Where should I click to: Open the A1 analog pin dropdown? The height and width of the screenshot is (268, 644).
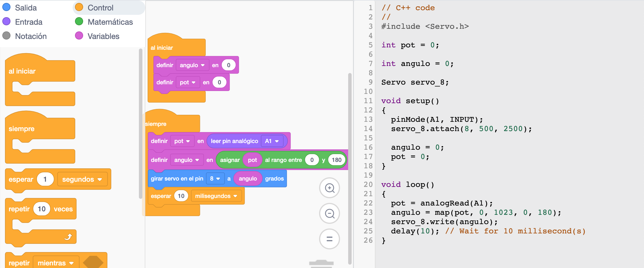tap(272, 141)
